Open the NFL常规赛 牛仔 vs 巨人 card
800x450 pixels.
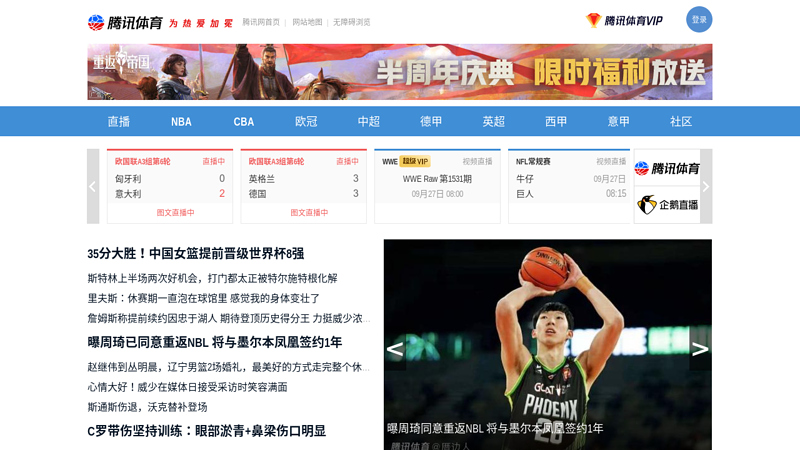tap(569, 186)
